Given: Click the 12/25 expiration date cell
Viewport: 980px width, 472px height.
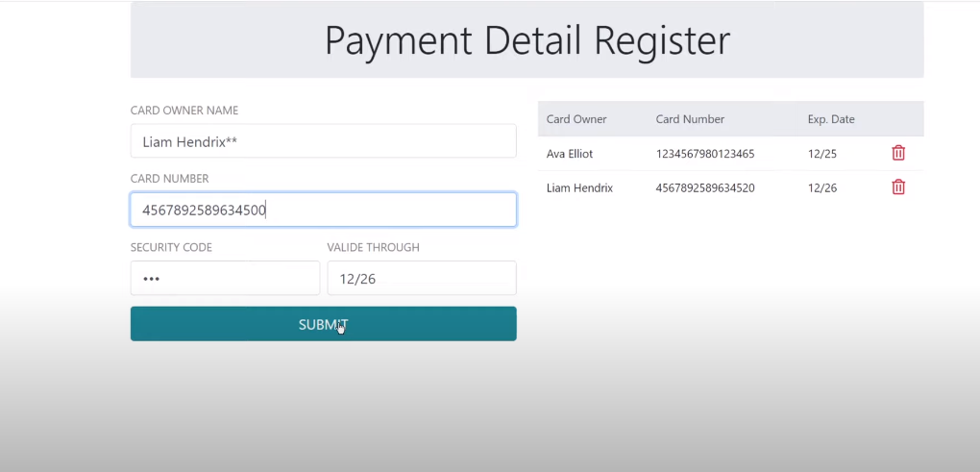Looking at the screenshot, I should click(821, 154).
